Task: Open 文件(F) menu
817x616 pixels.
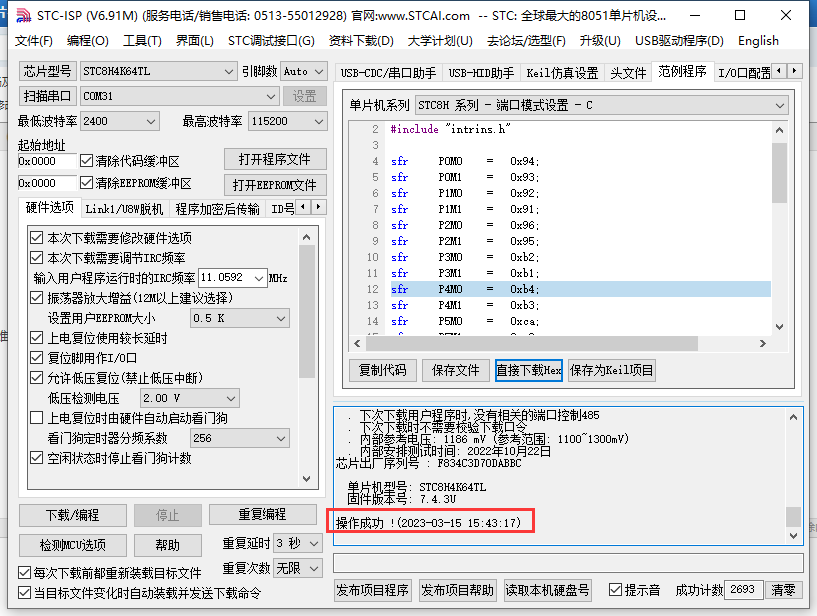Action: click(34, 41)
